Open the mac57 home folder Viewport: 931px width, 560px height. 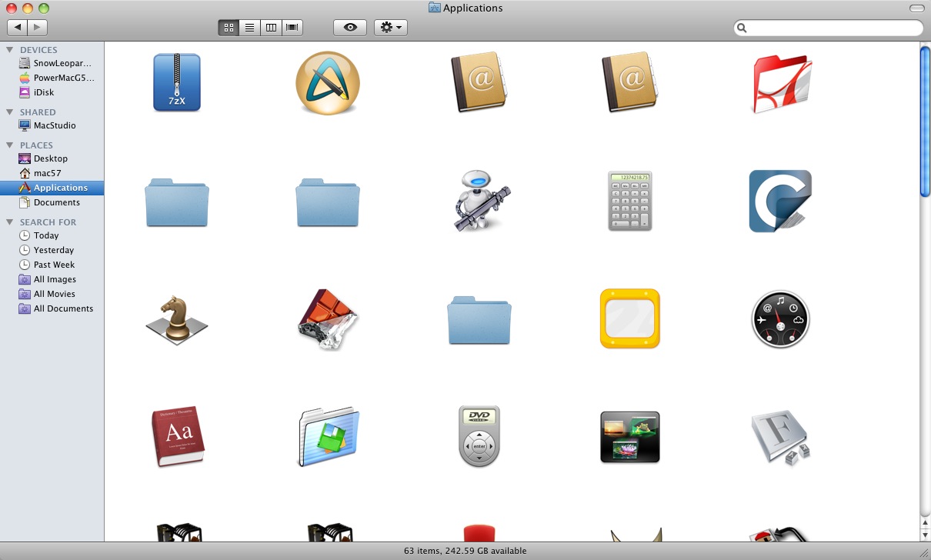(52, 173)
